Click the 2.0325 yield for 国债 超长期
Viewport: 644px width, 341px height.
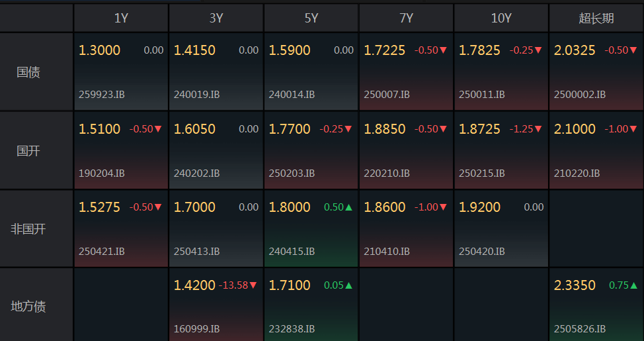pos(575,50)
